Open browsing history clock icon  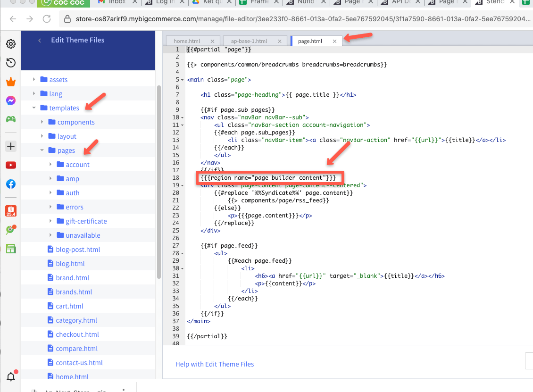pos(11,63)
